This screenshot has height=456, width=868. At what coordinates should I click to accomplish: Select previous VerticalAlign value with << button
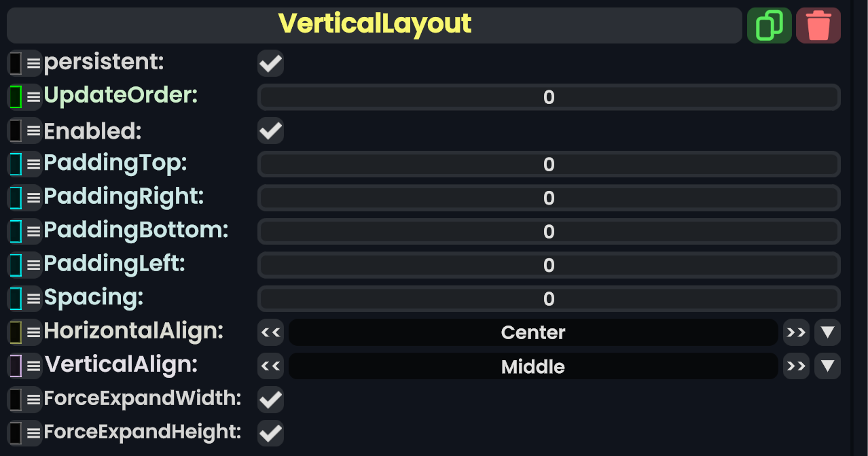(x=270, y=366)
